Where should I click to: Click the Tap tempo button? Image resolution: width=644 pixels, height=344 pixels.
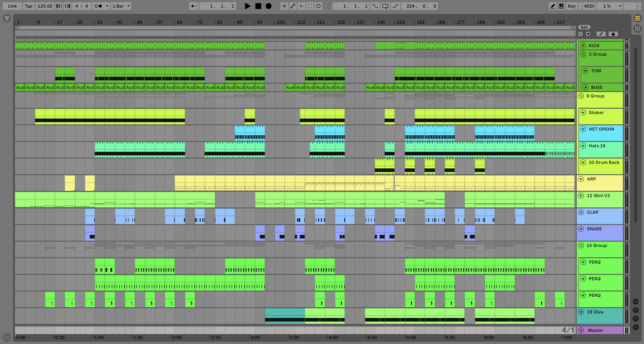point(28,6)
